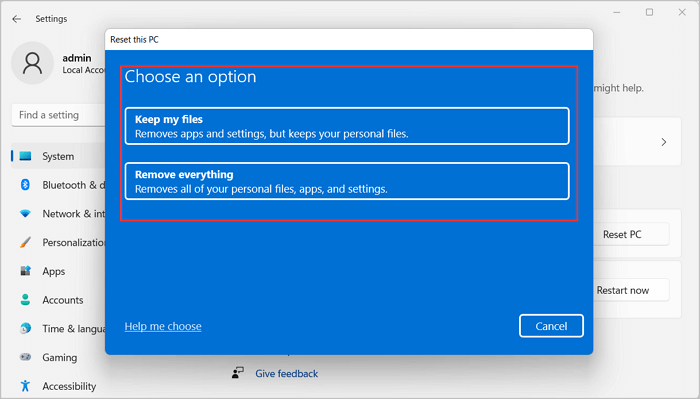Click the Time & language globe icon
This screenshot has width=700, height=399.
[x=25, y=328]
